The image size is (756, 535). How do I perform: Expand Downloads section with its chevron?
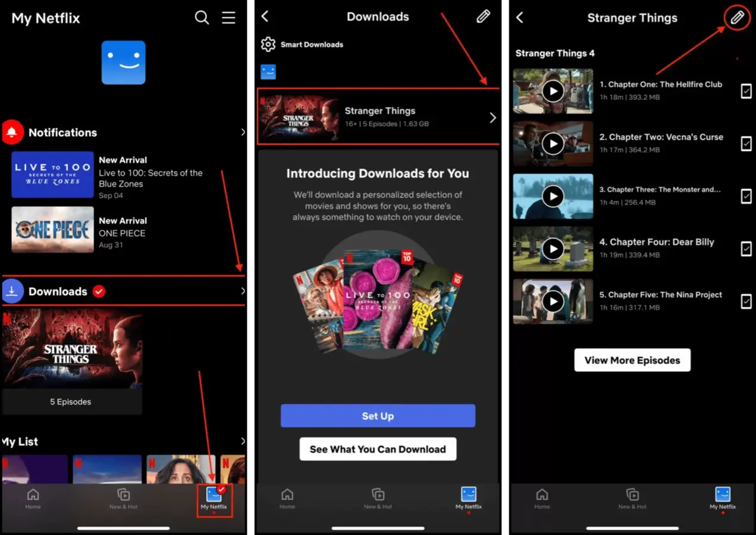pos(243,291)
